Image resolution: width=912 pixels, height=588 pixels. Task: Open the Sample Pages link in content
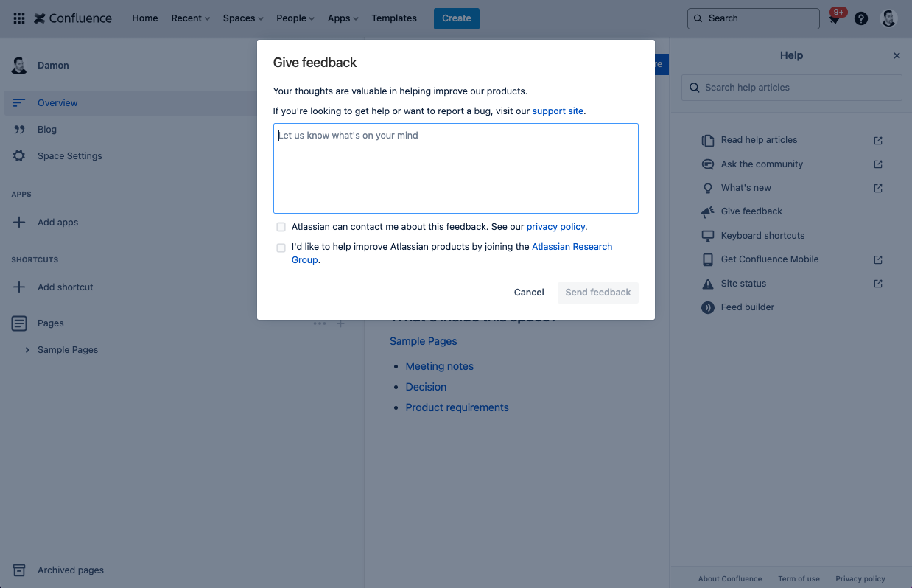[424, 341]
